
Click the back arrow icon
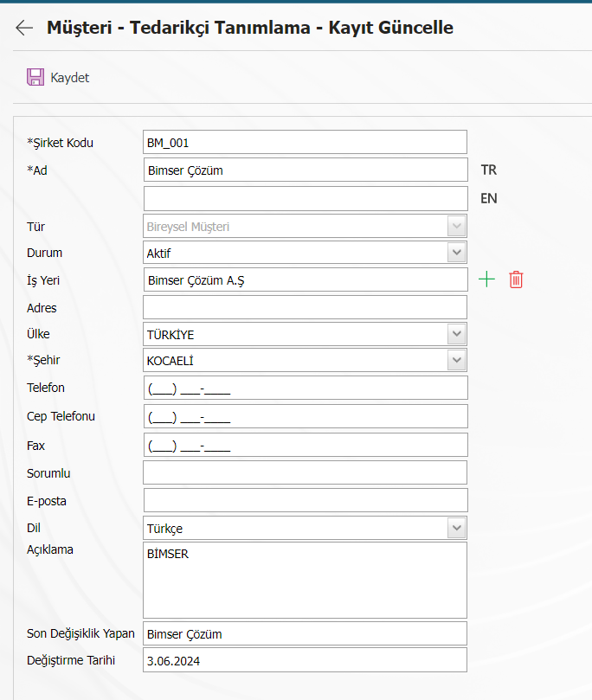point(24,28)
